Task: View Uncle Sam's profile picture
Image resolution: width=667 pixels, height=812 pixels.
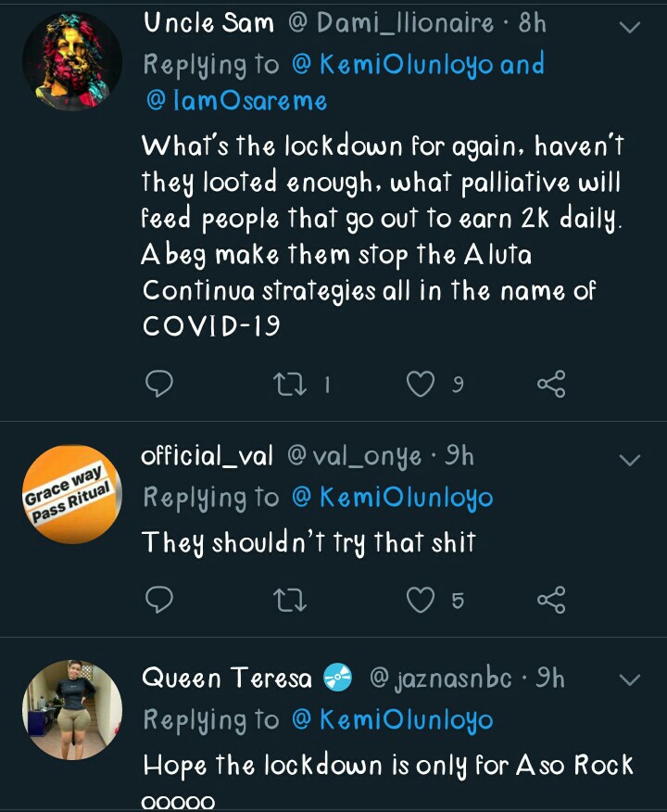Action: tap(72, 62)
